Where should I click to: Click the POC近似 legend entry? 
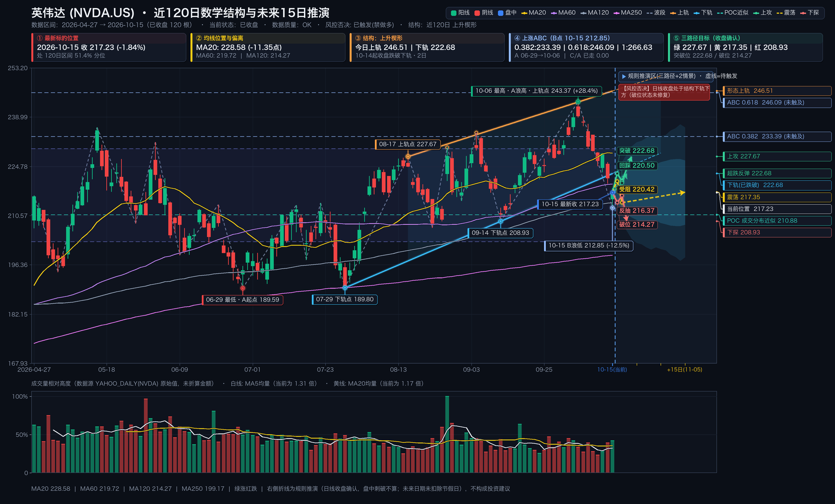click(x=733, y=13)
